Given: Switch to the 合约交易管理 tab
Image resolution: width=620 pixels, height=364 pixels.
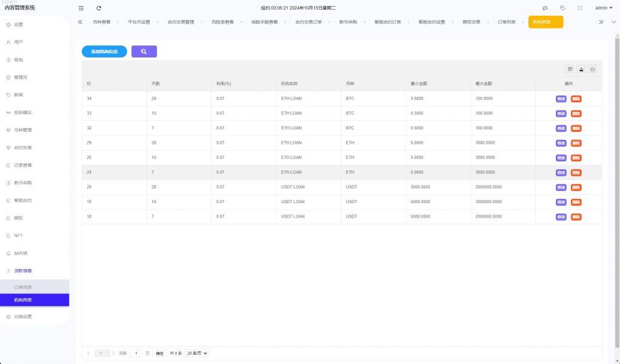Looking at the screenshot, I should pyautogui.click(x=180, y=22).
